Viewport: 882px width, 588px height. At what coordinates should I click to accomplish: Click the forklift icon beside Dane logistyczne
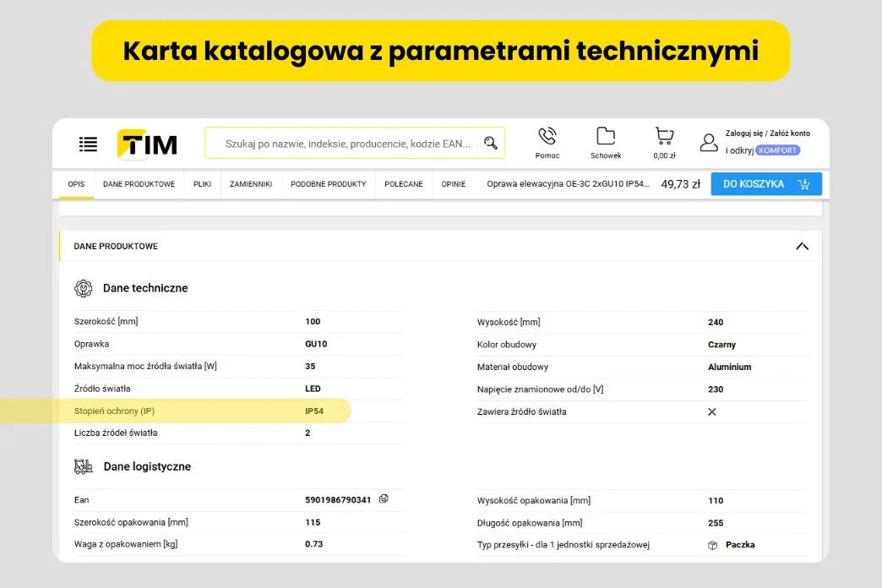coord(84,465)
